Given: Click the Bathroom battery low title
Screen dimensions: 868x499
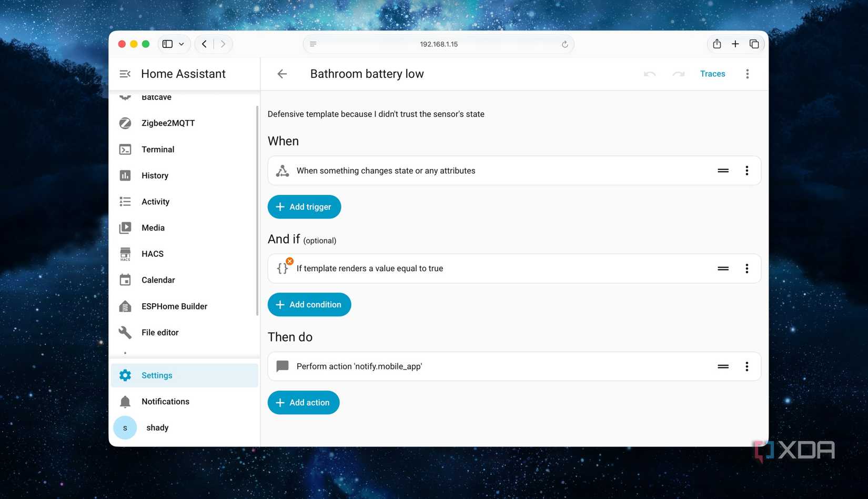Looking at the screenshot, I should [367, 74].
